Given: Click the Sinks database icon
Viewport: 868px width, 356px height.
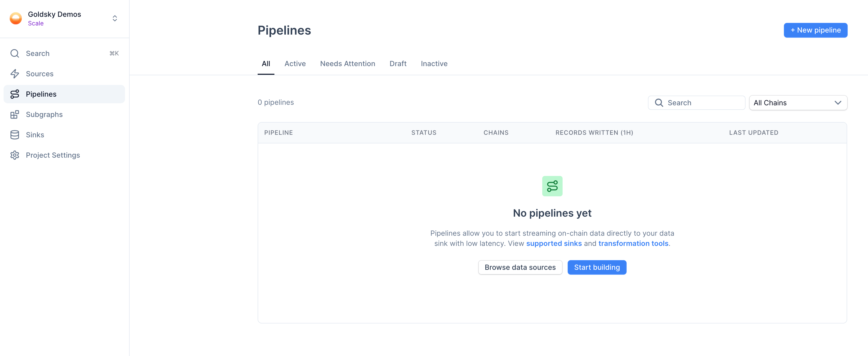Looking at the screenshot, I should [x=15, y=135].
